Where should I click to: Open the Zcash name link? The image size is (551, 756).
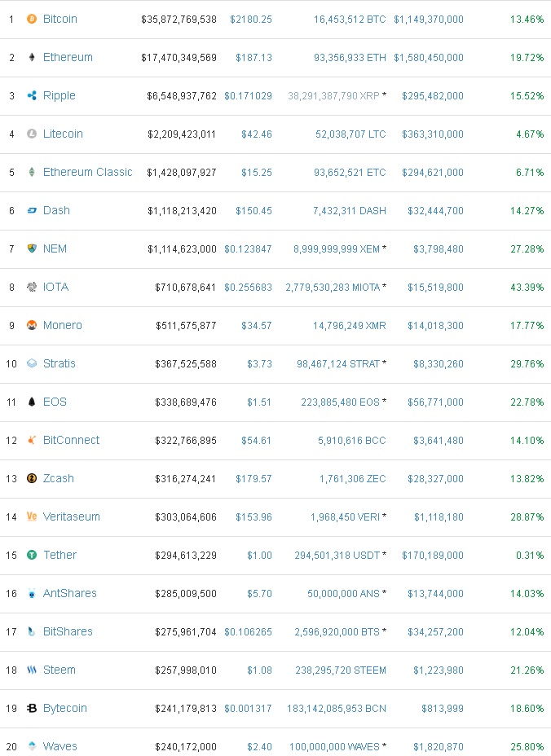click(x=59, y=478)
